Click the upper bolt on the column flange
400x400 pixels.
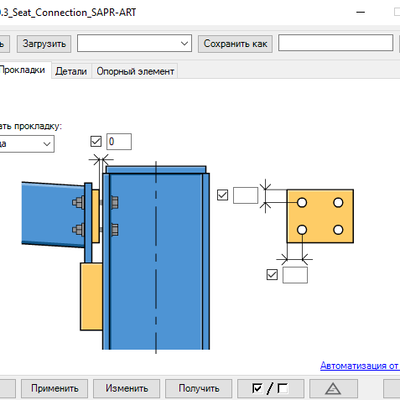click(114, 202)
